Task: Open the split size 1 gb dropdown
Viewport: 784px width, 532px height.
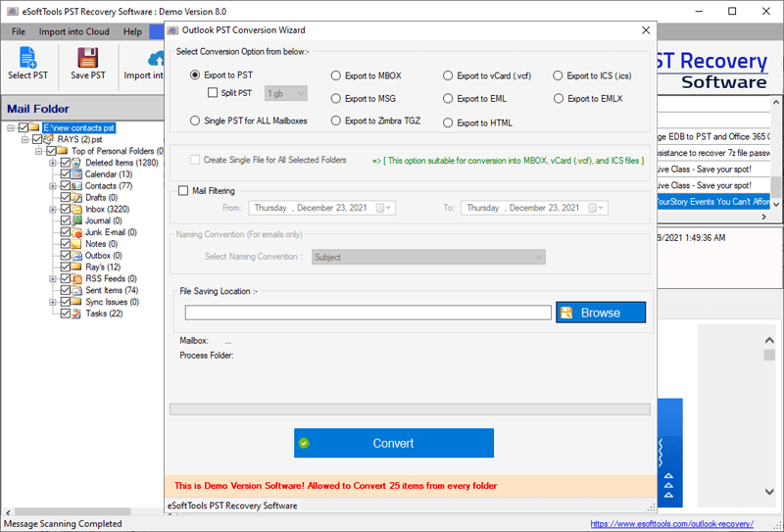Action: 286,93
